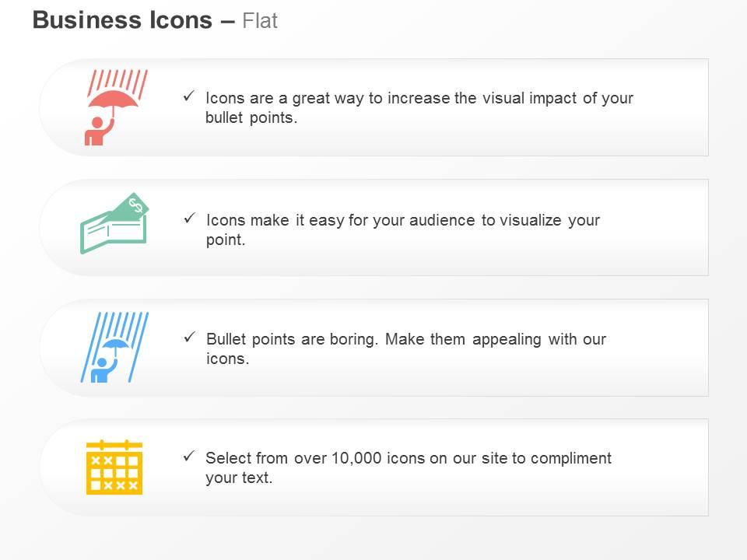Click the checkmark before 'Icons are a great way'
This screenshot has height=560, width=747.
[188, 96]
